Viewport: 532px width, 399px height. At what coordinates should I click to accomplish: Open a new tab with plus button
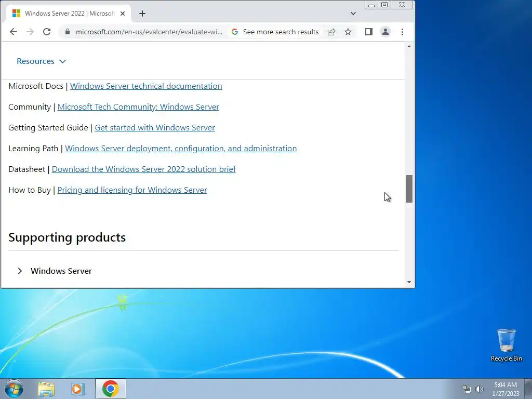click(142, 14)
